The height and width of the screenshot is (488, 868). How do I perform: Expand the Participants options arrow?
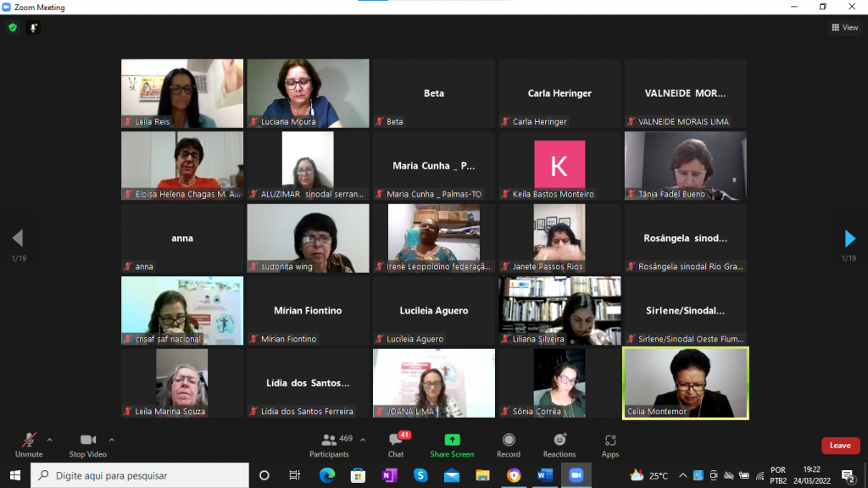click(x=363, y=440)
